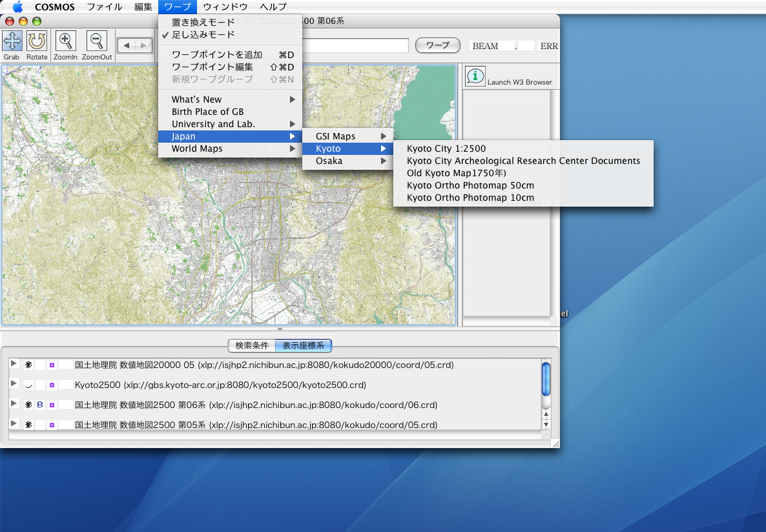
Task: Choose ワープポイント編集 menu item
Action: pyautogui.click(x=230, y=67)
